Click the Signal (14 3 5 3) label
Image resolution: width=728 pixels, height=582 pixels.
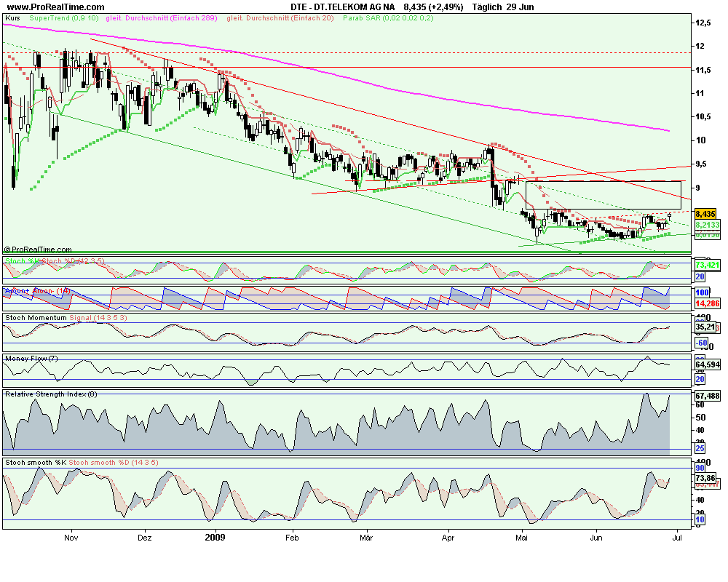98,318
